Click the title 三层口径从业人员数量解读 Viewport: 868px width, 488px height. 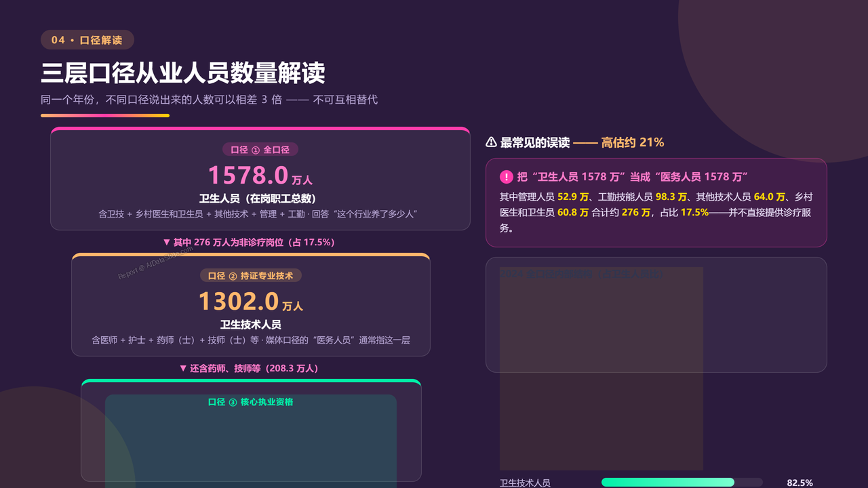click(183, 73)
